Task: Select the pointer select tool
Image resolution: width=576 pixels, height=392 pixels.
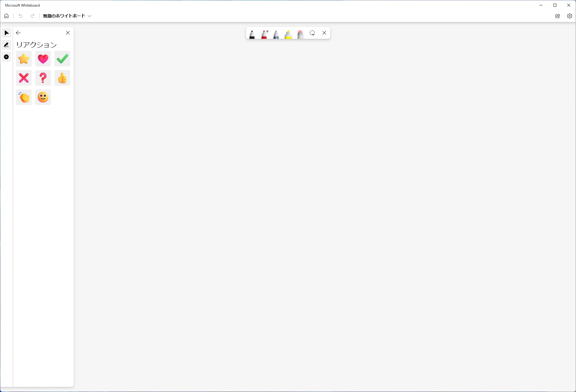Action: (6, 33)
